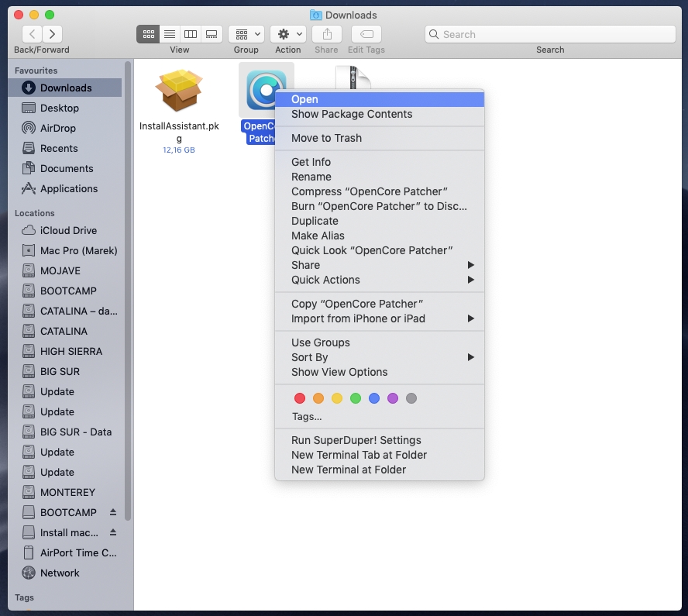Screen dimensions: 688x616
Task: Switch to icon view mode
Action: click(148, 34)
